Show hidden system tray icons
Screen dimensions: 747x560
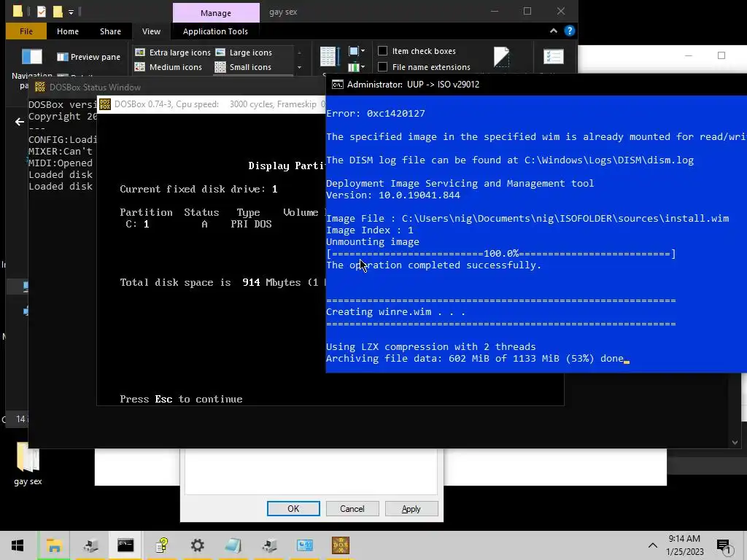653,545
